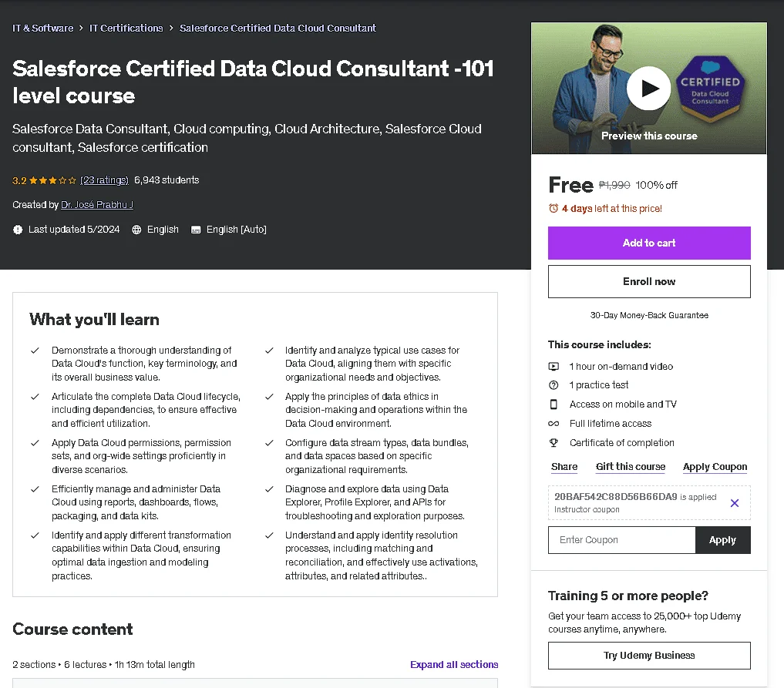This screenshot has height=688, width=784.
Task: Open the IT Certifications breadcrumb
Action: (x=126, y=28)
